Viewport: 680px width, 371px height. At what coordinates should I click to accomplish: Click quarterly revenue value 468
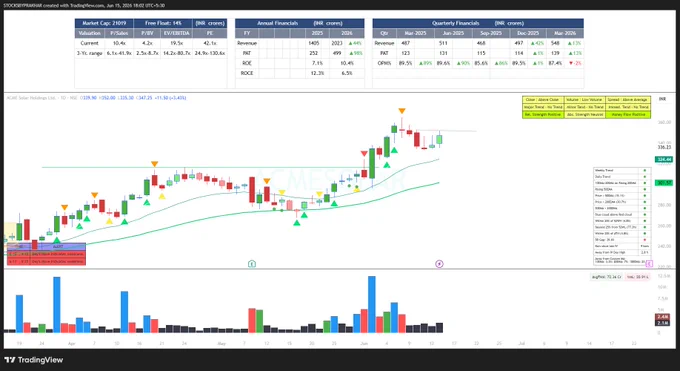click(481, 43)
